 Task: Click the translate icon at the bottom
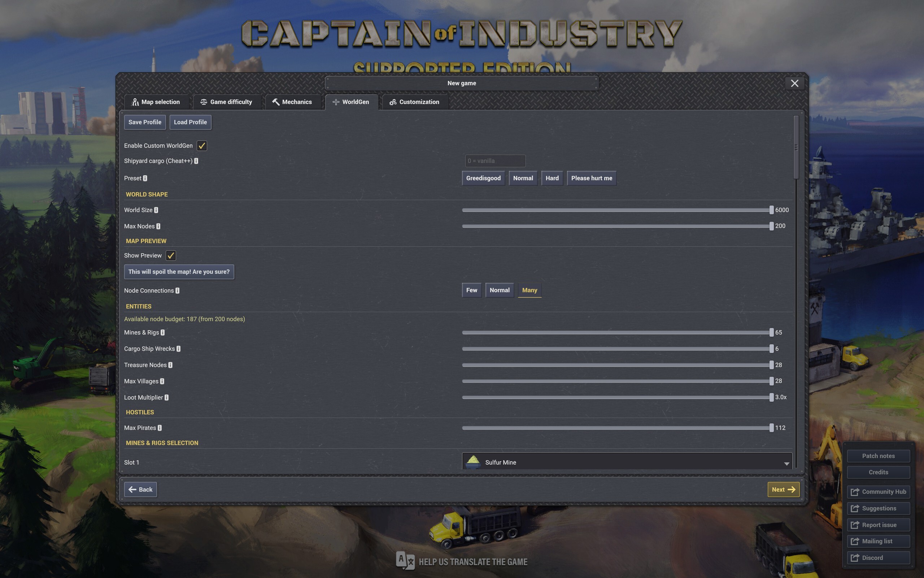(x=405, y=561)
